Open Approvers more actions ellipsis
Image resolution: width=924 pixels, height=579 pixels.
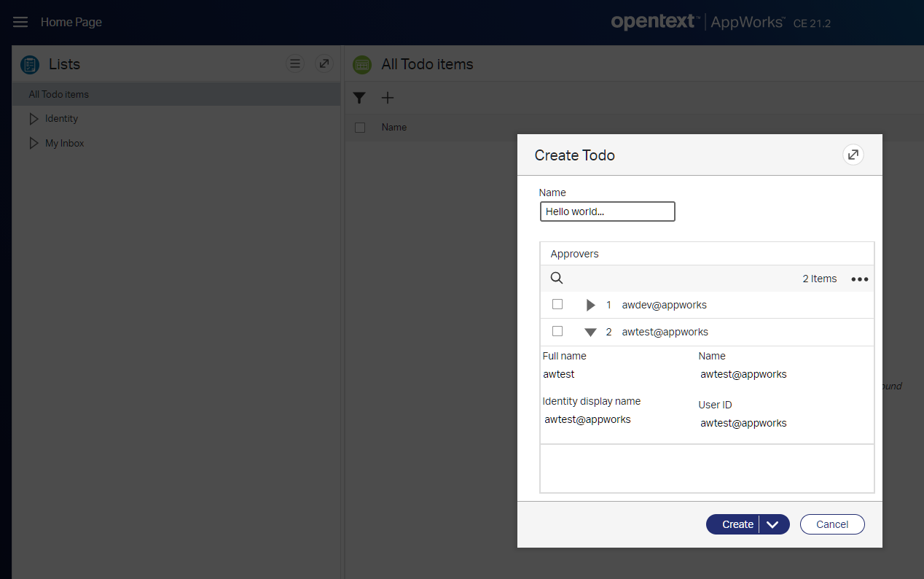(860, 279)
